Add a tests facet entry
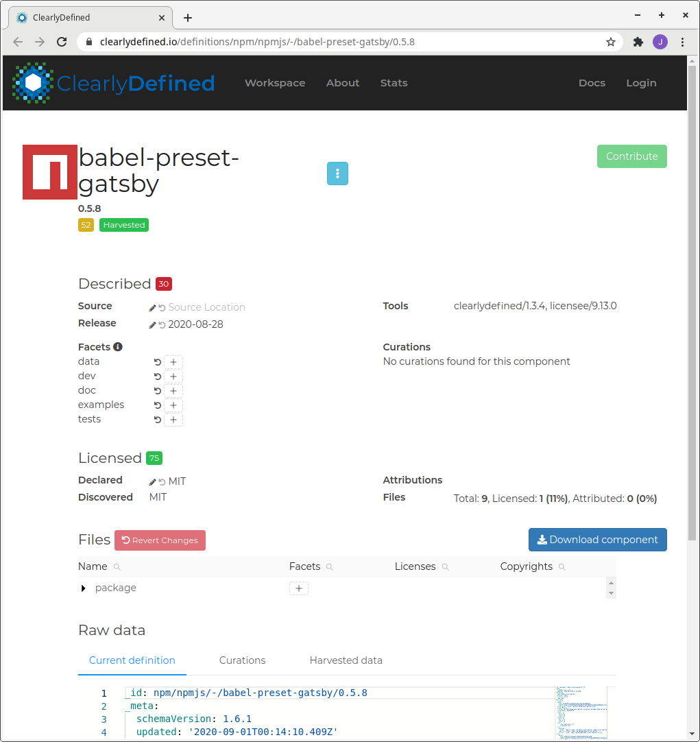This screenshot has height=742, width=700. 173,420
